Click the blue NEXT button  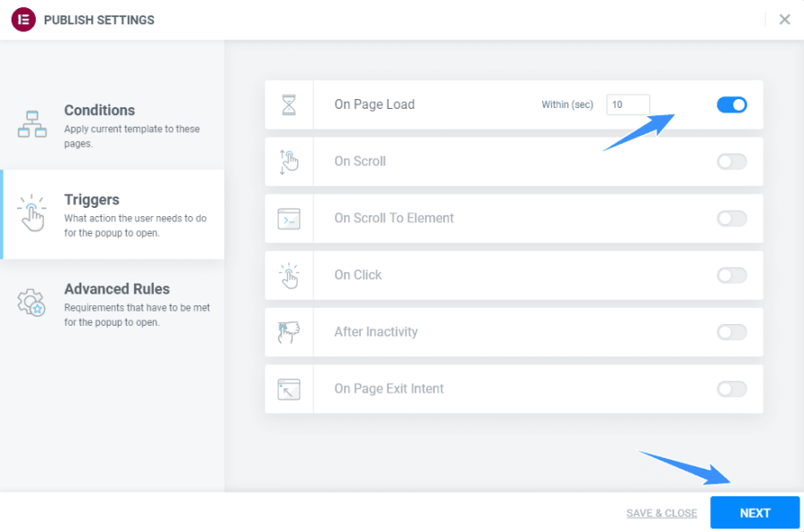coord(755,512)
